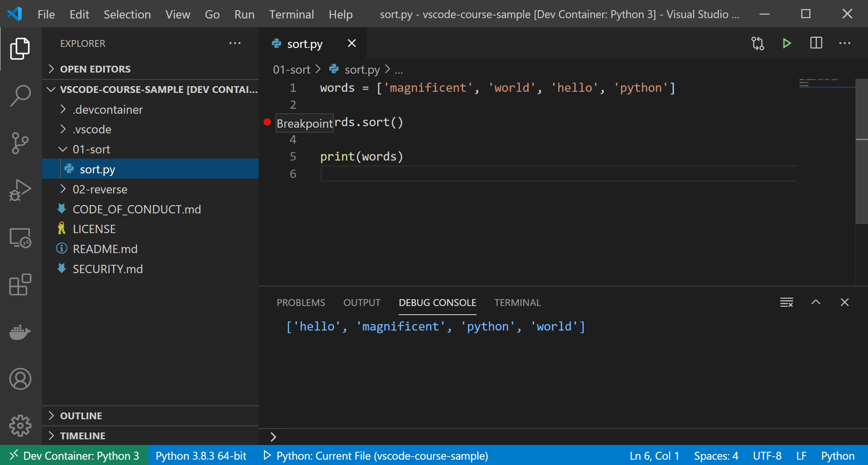868x465 pixels.
Task: Switch to the TERMINAL panel tab
Action: (x=517, y=302)
